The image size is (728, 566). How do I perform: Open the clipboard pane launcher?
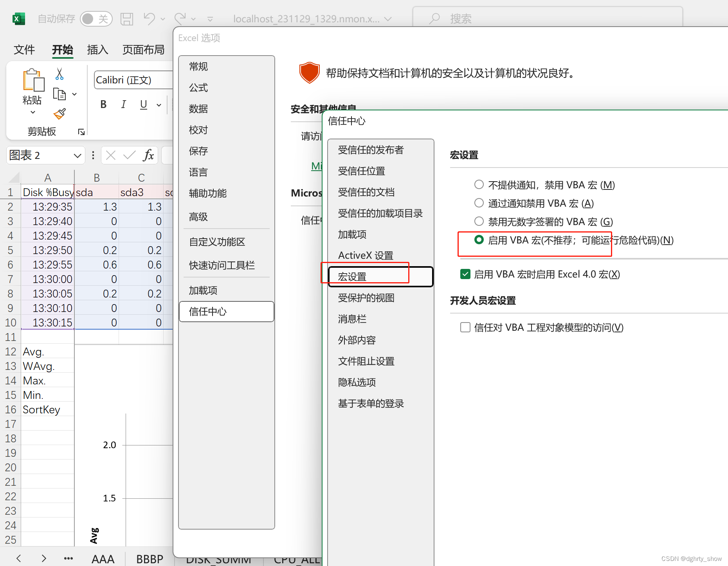click(x=81, y=132)
